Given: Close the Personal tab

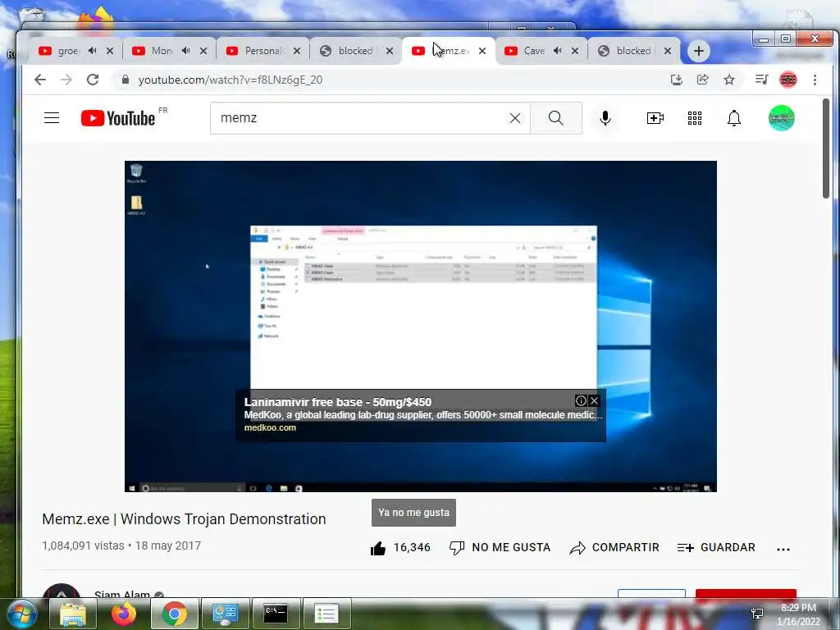Looking at the screenshot, I should [297, 51].
